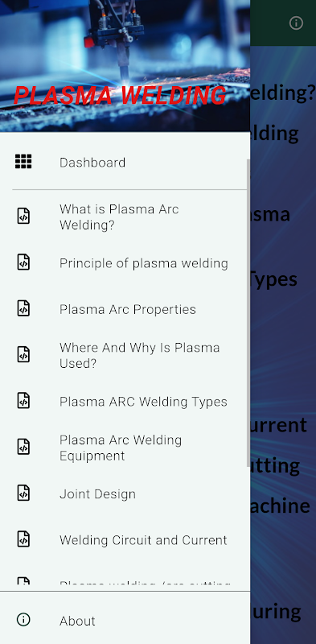Select Principle of plasma welding
Screen dimensions: 316x644
click(125, 263)
